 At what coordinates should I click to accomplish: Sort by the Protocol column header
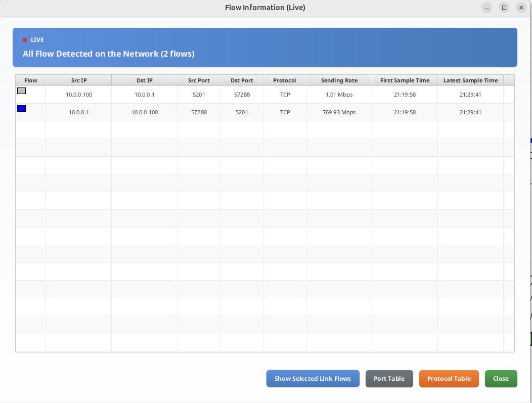click(285, 80)
